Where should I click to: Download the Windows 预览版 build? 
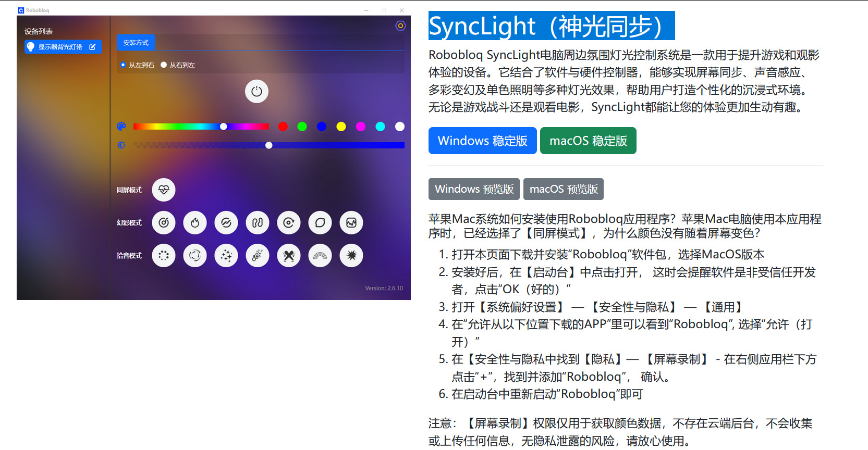click(474, 189)
